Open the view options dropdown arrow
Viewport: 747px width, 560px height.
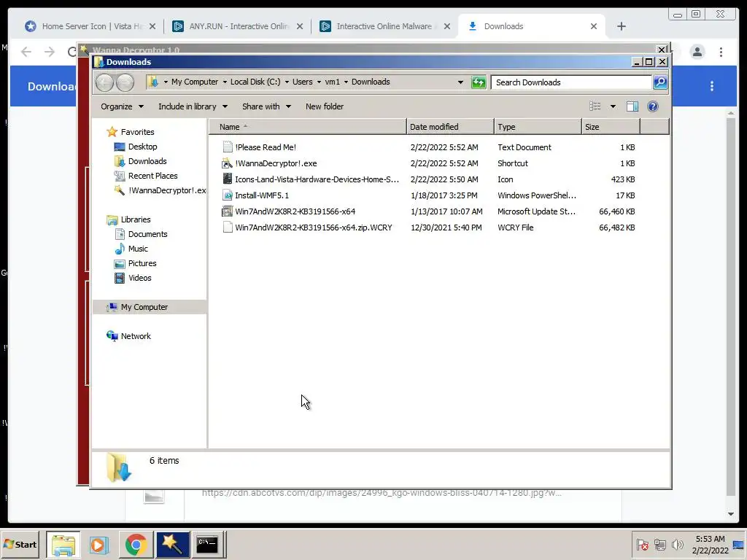pos(613,106)
